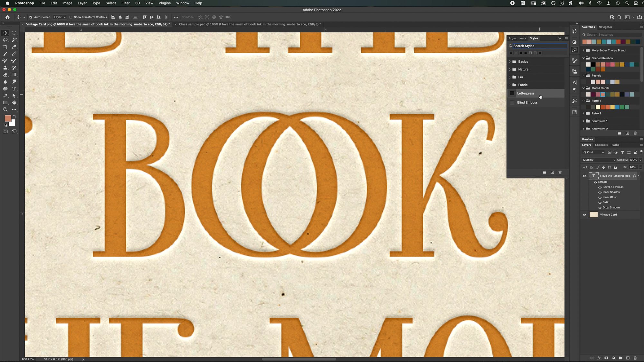
Task: Open the Multiply blend mode dropdown
Action: [599, 160]
